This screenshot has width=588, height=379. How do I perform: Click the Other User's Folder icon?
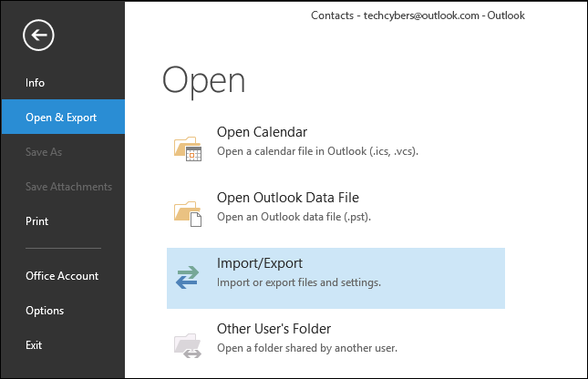point(188,345)
